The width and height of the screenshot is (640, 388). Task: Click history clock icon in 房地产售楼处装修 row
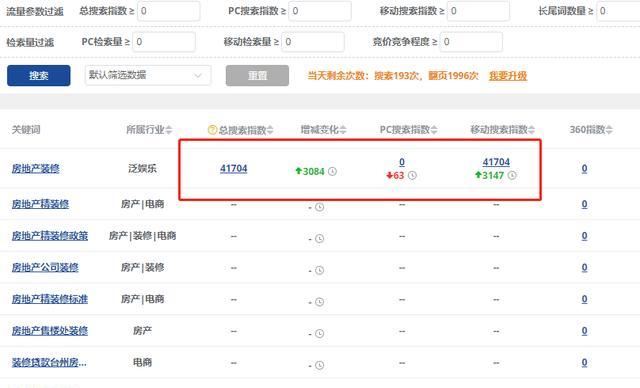tap(320, 334)
